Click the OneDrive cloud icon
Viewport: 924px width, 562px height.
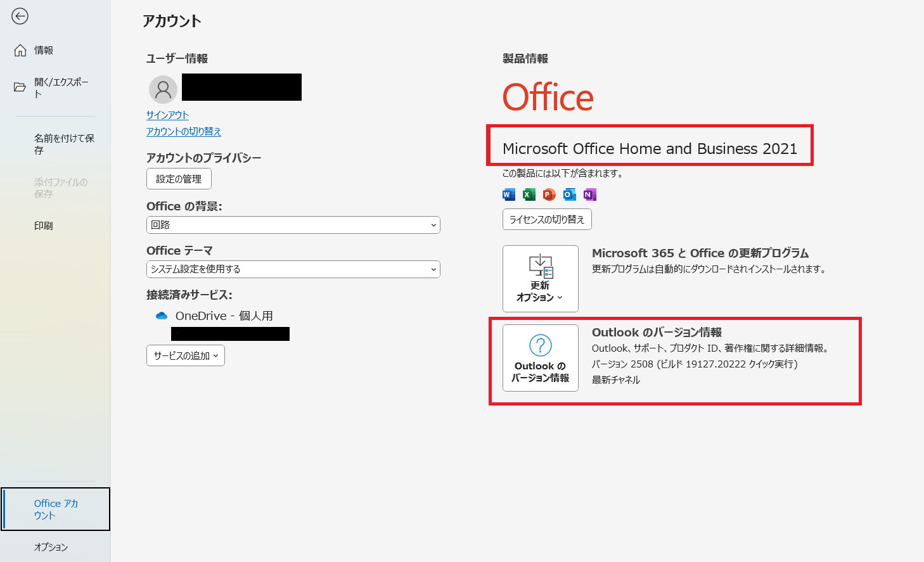[x=162, y=316]
